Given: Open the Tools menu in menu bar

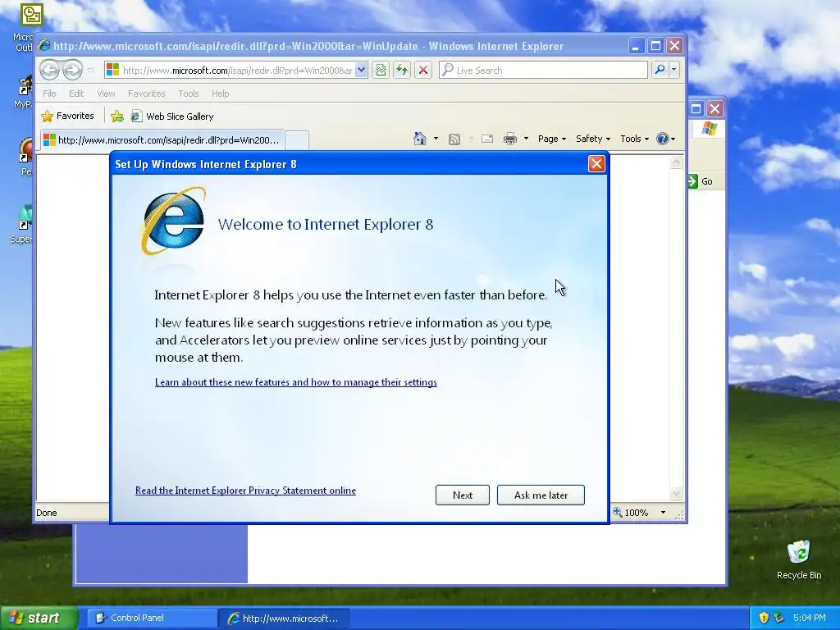Looking at the screenshot, I should coord(189,94).
